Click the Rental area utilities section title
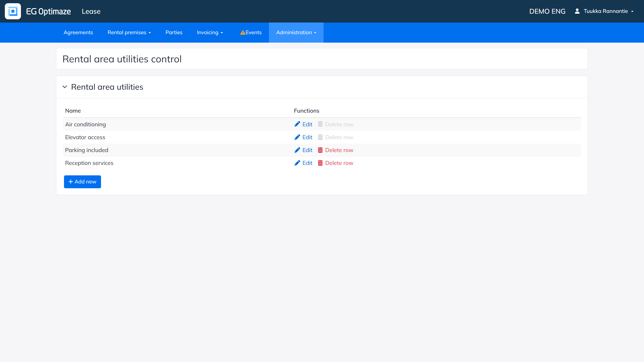The image size is (644, 362). pyautogui.click(x=107, y=87)
